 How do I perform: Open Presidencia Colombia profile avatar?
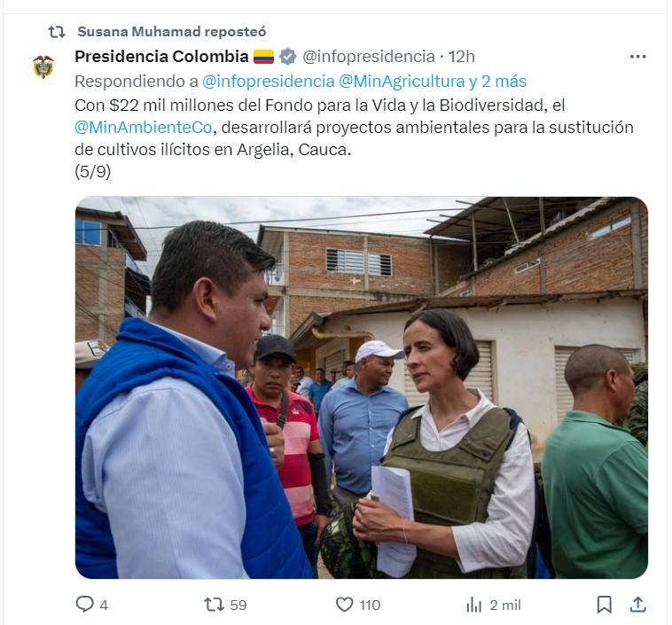pos(43,66)
